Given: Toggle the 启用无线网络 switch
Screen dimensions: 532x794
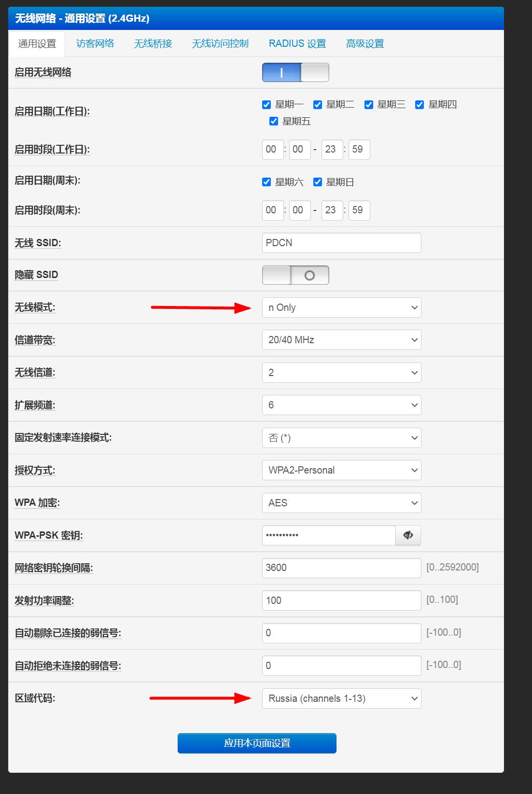Looking at the screenshot, I should pos(295,72).
